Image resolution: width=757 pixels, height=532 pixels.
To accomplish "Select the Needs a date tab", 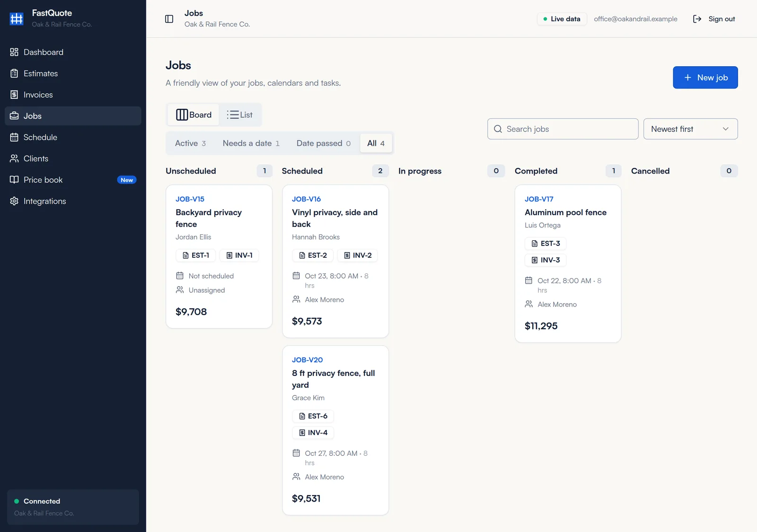I will point(251,143).
